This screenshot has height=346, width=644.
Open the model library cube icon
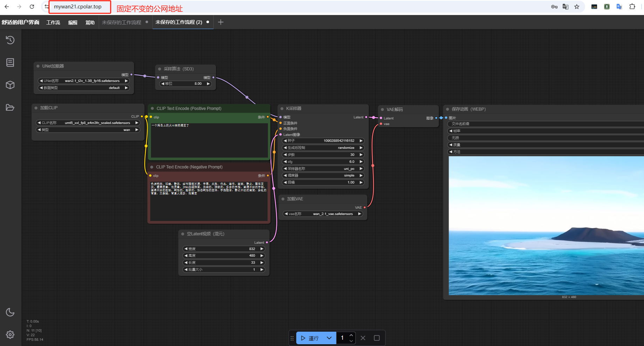point(10,85)
